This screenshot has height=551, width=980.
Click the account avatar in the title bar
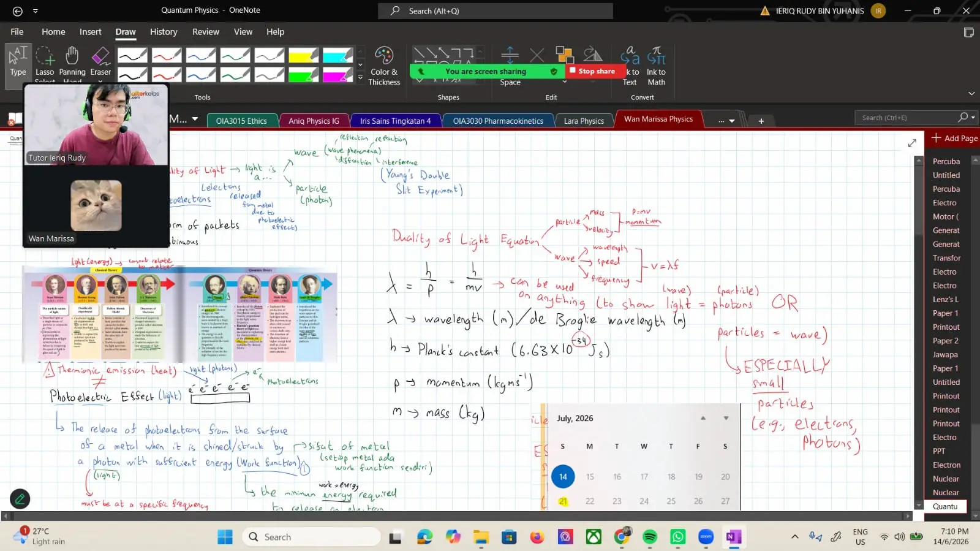point(878,10)
